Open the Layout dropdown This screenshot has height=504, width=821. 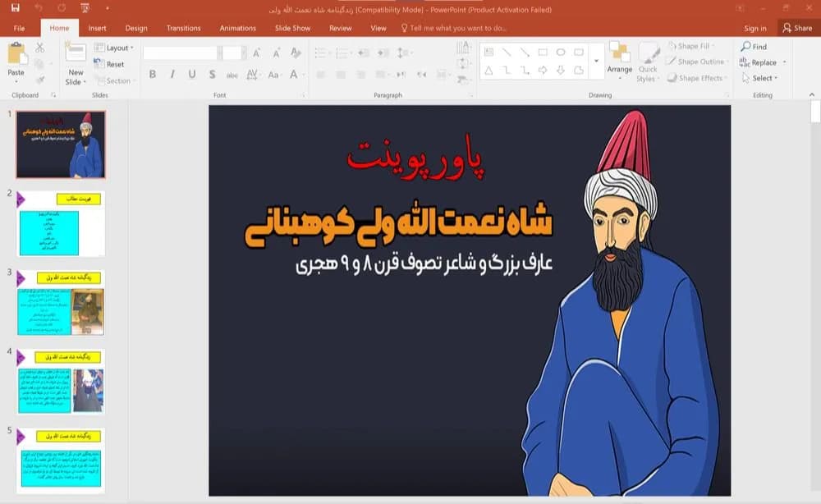[113, 48]
